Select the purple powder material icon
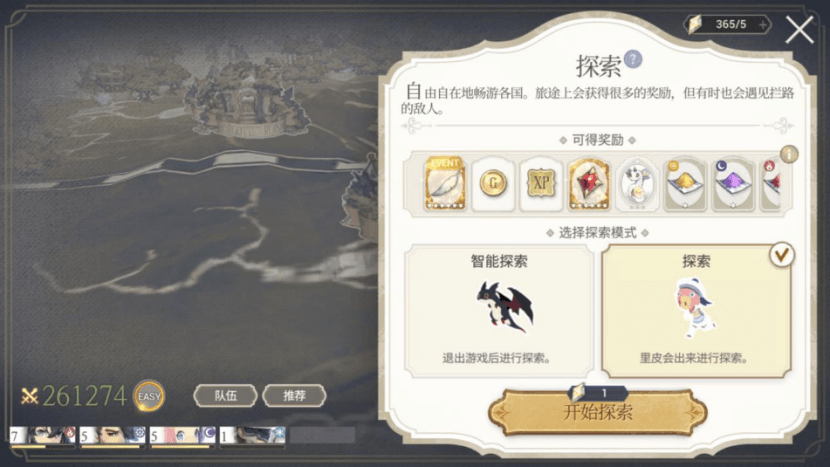Screen dimensions: 830x467 pyautogui.click(x=733, y=184)
